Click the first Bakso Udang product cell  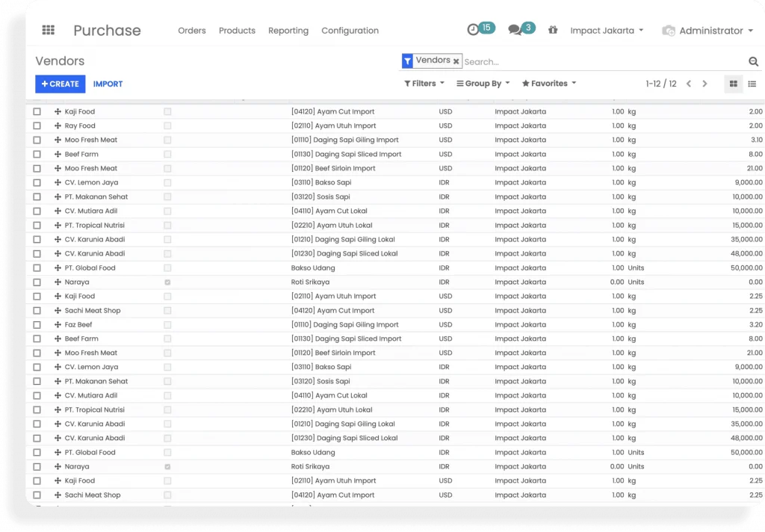[x=313, y=268]
